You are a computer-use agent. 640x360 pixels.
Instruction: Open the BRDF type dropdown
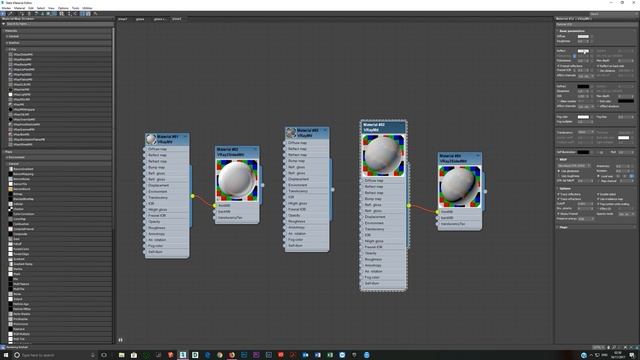[x=575, y=166]
